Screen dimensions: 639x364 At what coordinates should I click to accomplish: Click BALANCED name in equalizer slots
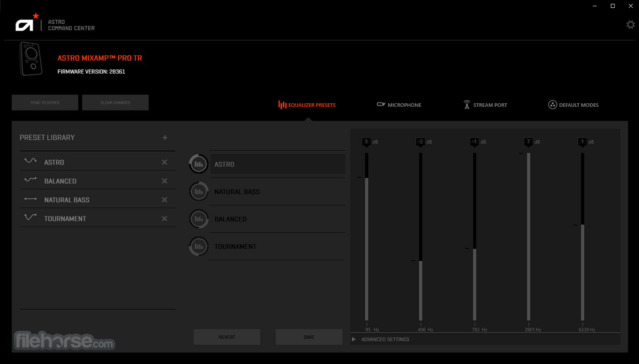coord(231,219)
